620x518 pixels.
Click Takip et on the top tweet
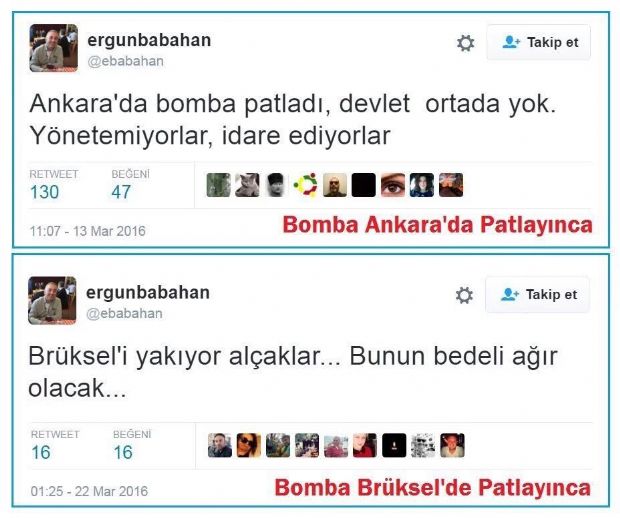pos(539,42)
